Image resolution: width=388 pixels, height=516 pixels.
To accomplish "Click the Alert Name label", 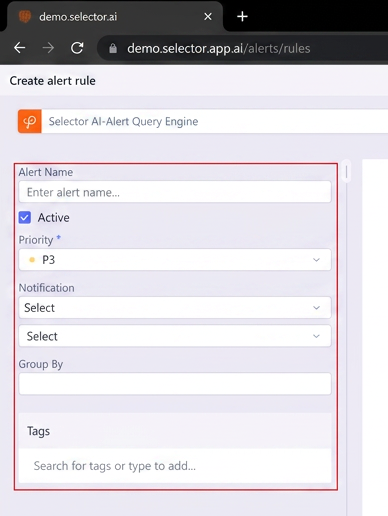I will [x=46, y=172].
